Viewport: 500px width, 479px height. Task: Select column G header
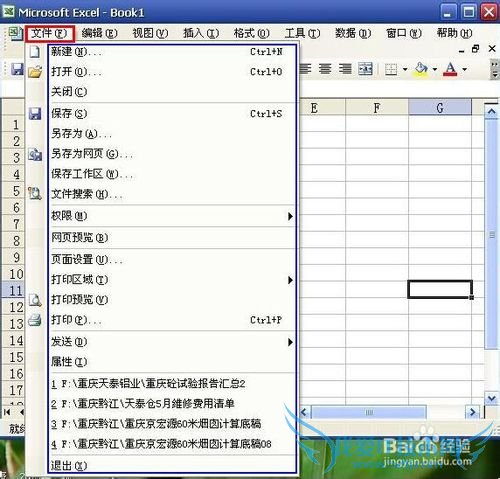pyautogui.click(x=440, y=108)
